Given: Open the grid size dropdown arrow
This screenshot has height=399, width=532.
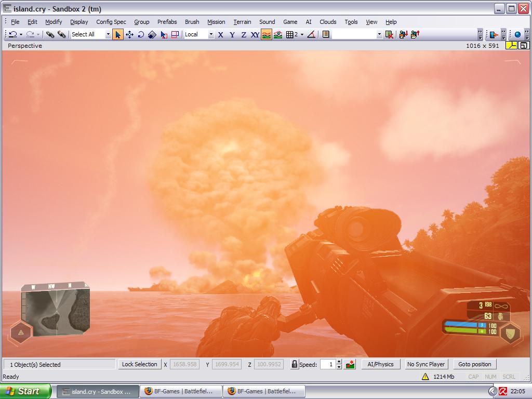Looking at the screenshot, I should pos(302,34).
